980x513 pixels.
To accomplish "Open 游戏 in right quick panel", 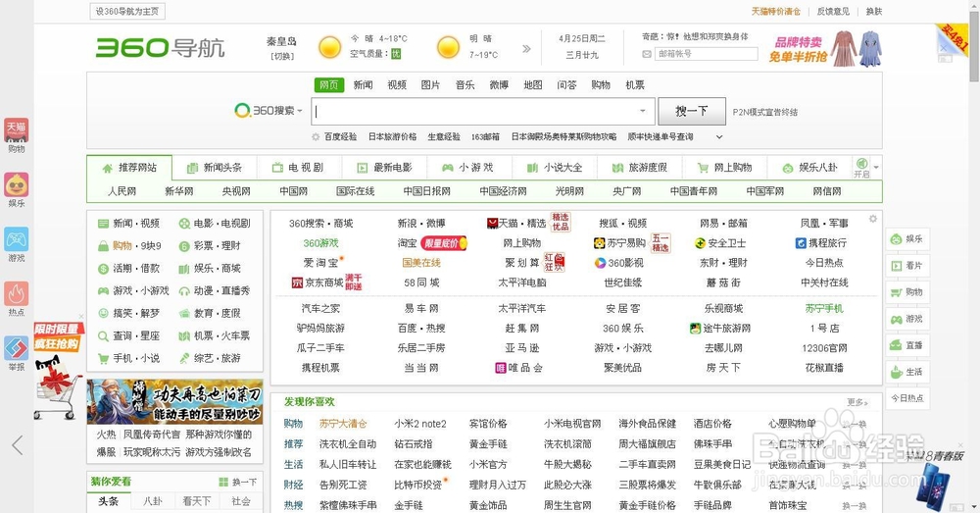I will click(x=907, y=319).
